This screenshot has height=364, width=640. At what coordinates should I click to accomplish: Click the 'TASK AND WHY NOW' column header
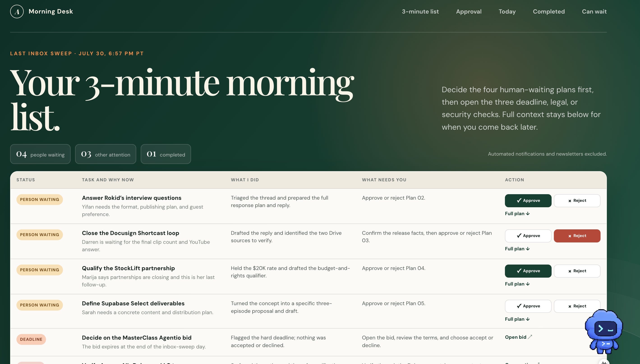(108, 180)
